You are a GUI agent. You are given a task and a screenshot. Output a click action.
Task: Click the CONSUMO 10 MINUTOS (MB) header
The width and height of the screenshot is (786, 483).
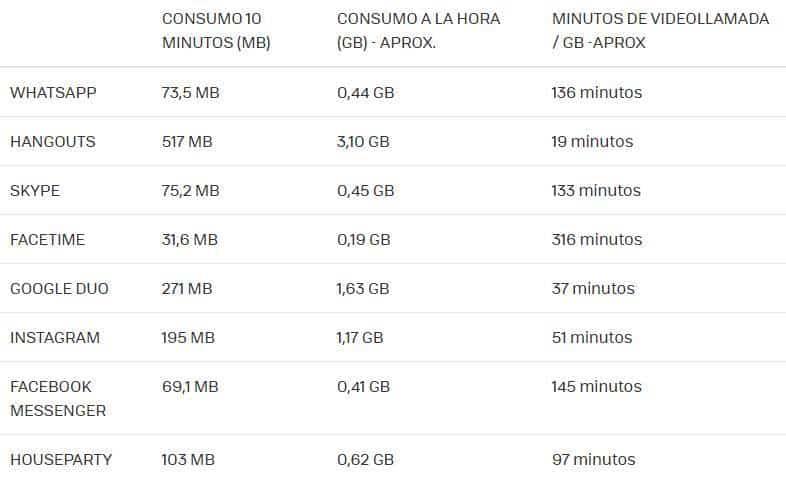click(216, 31)
